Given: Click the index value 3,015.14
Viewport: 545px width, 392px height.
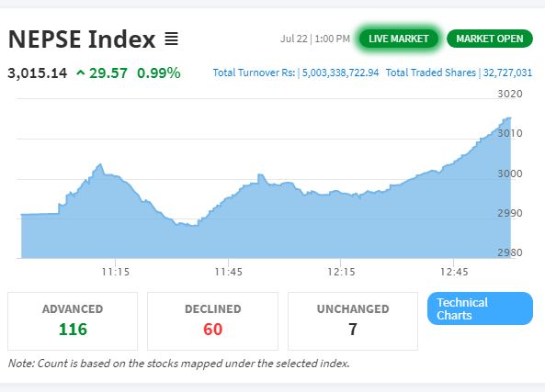Looking at the screenshot, I should coord(38,73).
